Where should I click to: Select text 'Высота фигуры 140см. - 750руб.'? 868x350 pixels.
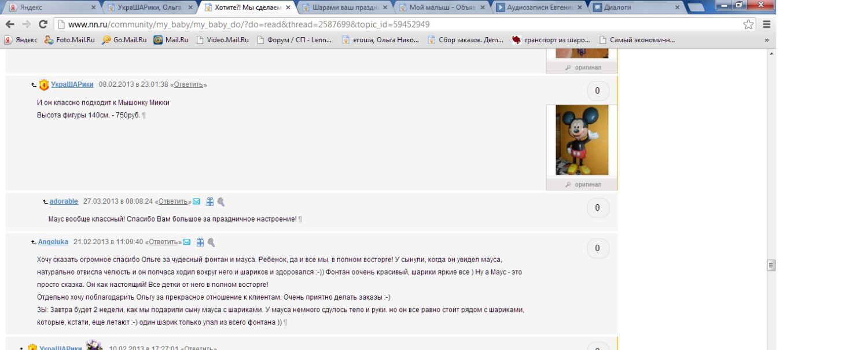(x=89, y=115)
